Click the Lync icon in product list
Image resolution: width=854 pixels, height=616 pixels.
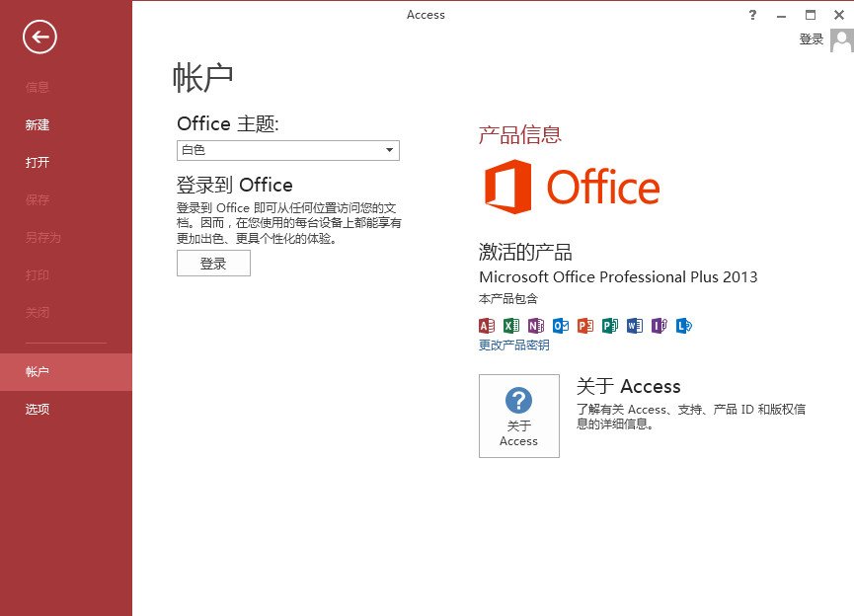click(x=683, y=326)
